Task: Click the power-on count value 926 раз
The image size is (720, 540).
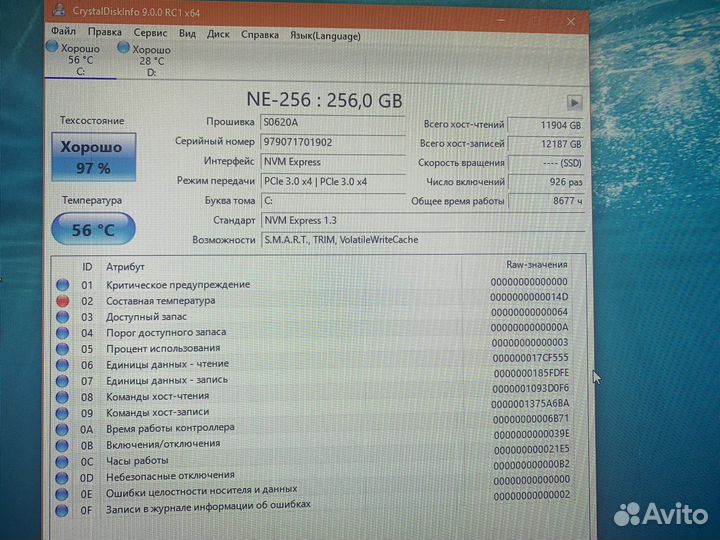Action: point(546,182)
